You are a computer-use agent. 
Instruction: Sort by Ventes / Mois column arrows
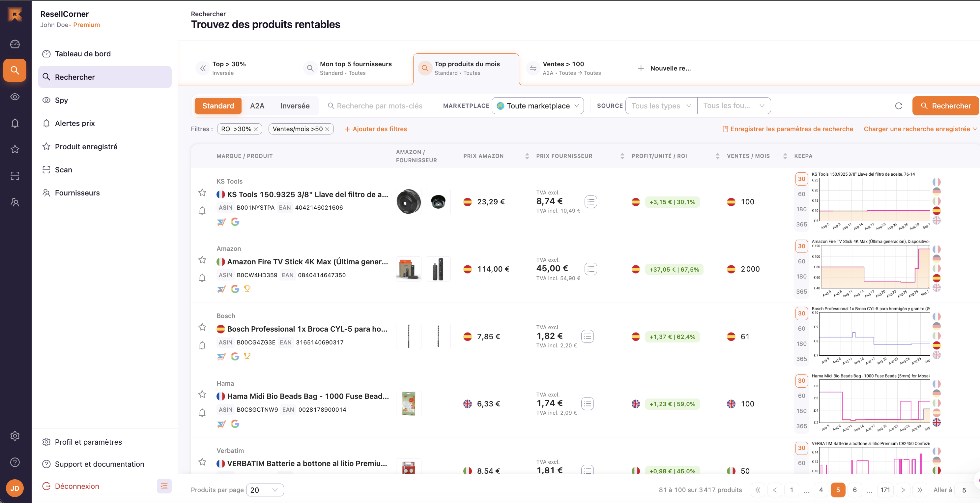coord(785,156)
